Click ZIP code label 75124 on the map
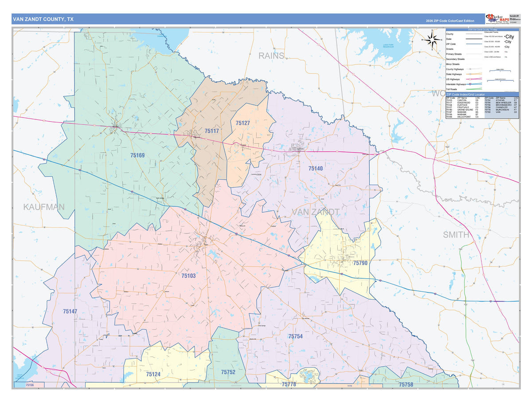532x403 pixels. pyautogui.click(x=153, y=374)
